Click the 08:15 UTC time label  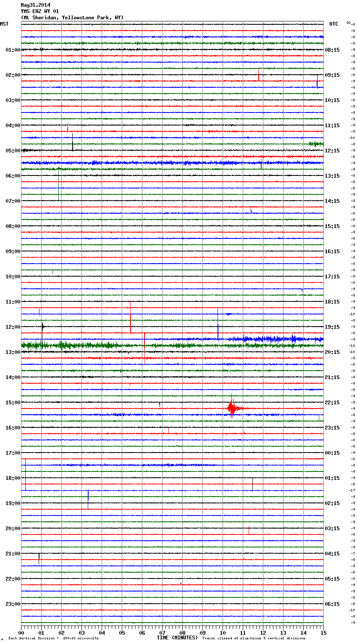click(332, 50)
